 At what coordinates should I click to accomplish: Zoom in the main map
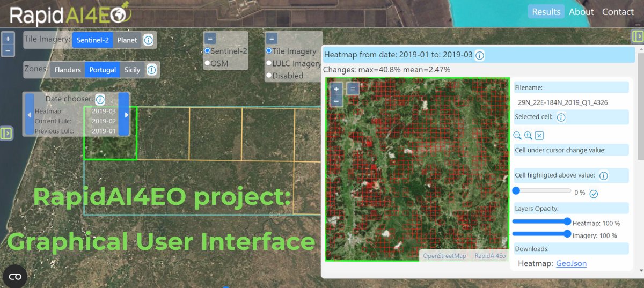point(8,39)
